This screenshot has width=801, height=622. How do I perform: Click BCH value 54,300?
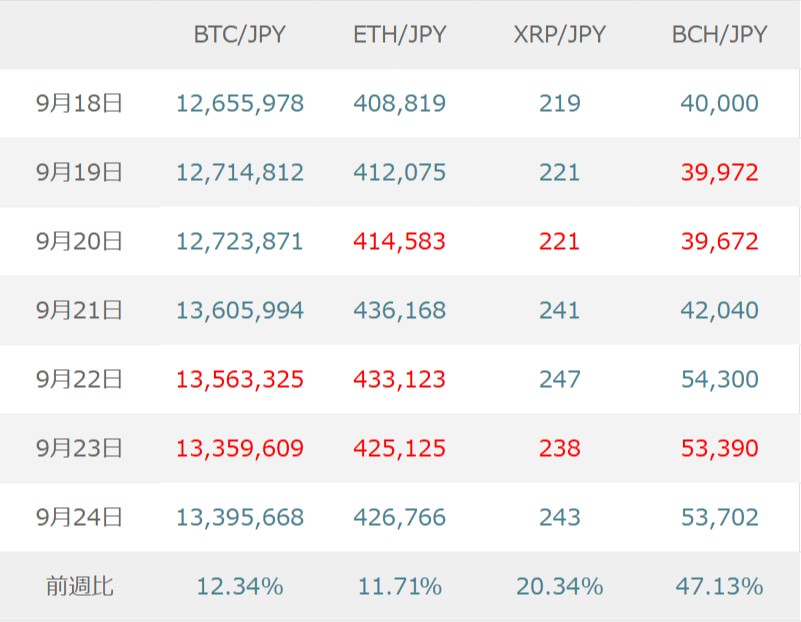(719, 379)
